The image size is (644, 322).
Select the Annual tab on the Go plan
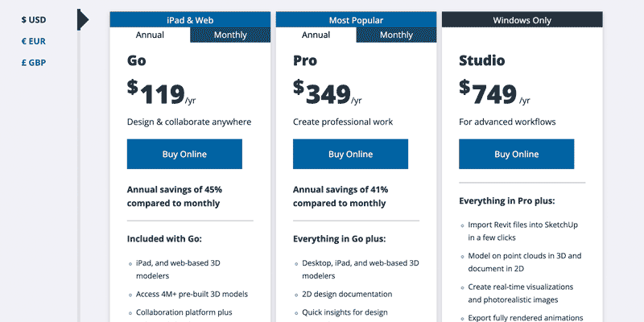tap(150, 35)
